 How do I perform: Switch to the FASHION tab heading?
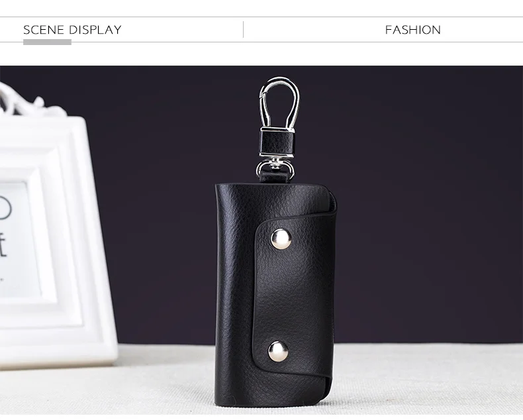pyautogui.click(x=412, y=30)
